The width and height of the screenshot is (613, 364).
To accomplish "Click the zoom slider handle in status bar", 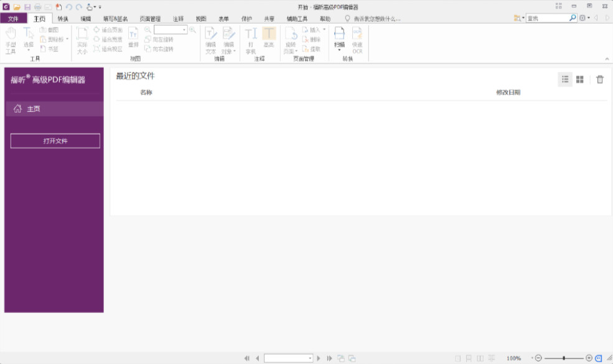I will click(x=564, y=358).
